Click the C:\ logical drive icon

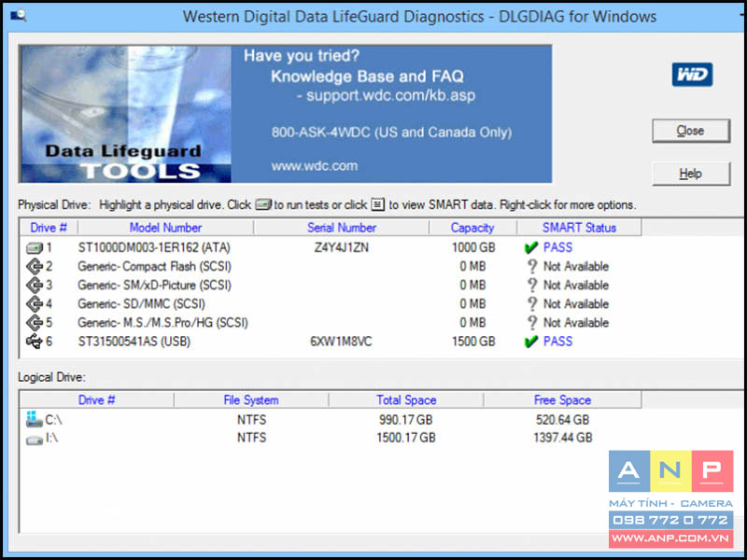(35, 419)
